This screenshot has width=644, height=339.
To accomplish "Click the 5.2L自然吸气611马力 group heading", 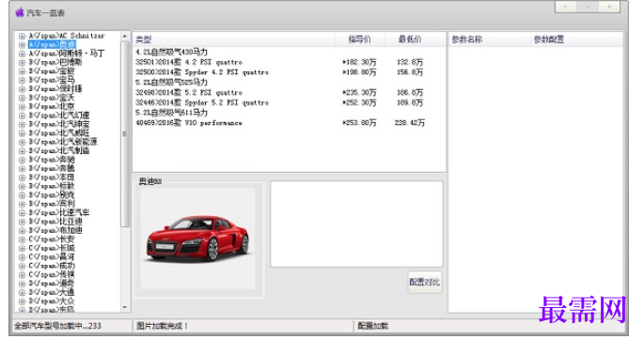I will (172, 113).
